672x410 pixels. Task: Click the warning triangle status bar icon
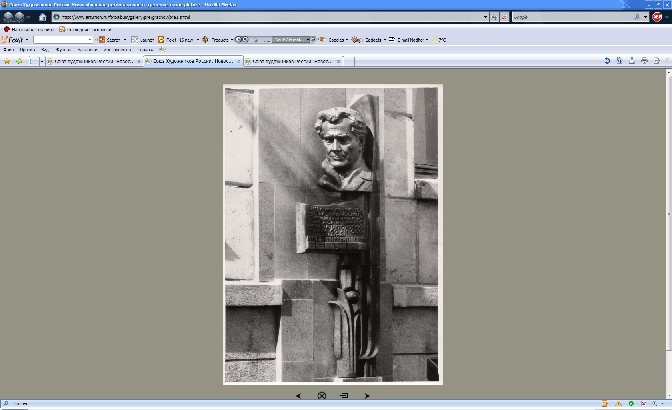click(x=618, y=404)
